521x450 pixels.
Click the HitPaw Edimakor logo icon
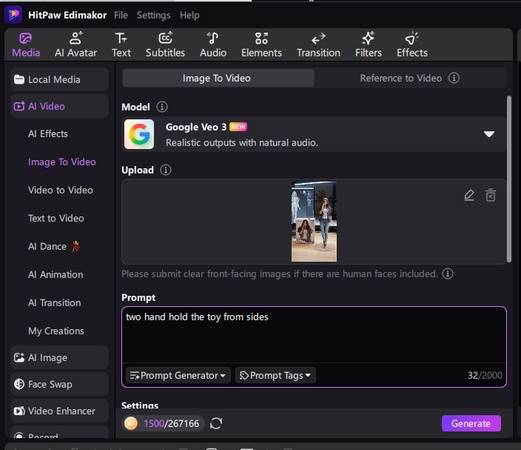click(13, 15)
